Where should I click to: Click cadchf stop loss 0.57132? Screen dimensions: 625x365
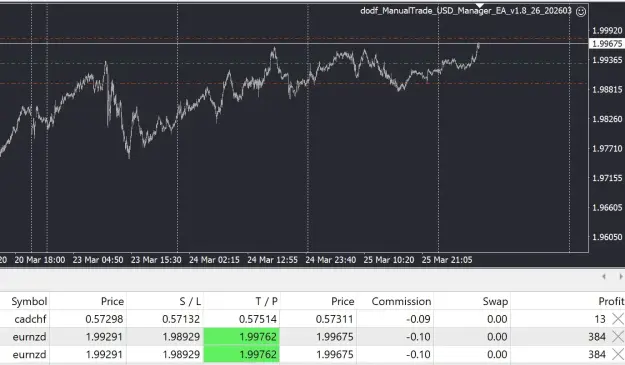point(181,319)
